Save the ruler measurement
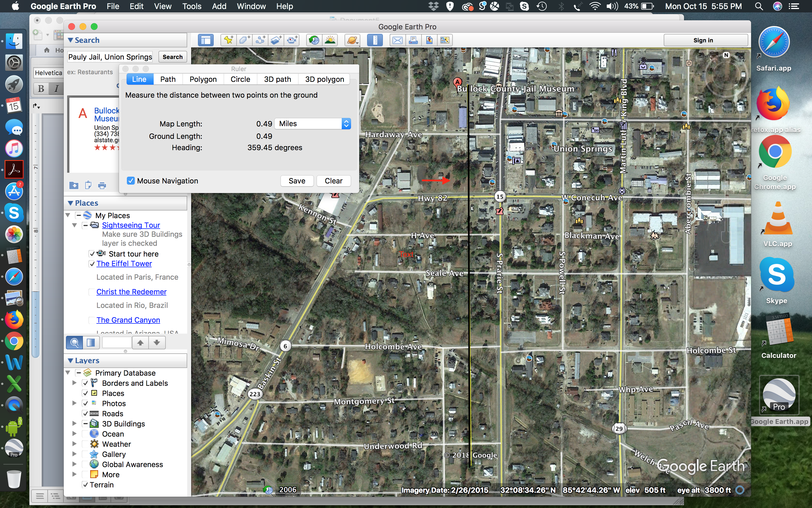812x508 pixels. click(297, 181)
